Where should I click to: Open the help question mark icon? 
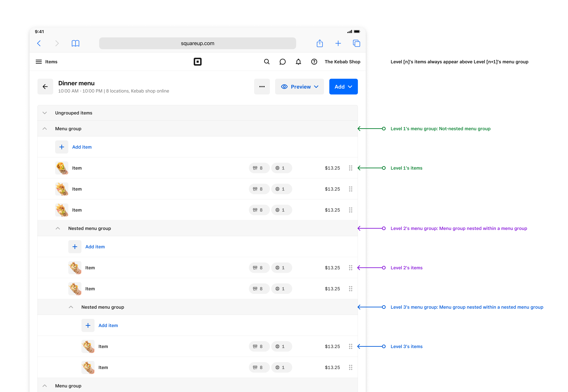click(x=314, y=62)
